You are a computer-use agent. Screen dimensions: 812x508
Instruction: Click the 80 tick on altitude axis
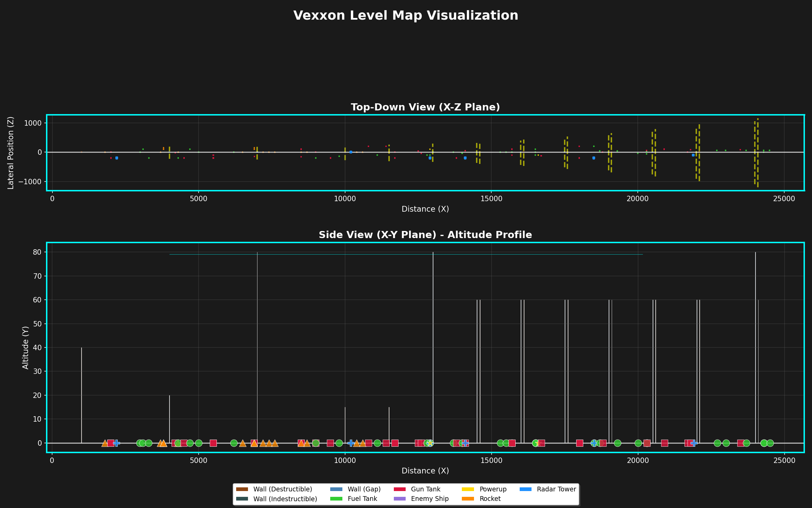tap(37, 252)
